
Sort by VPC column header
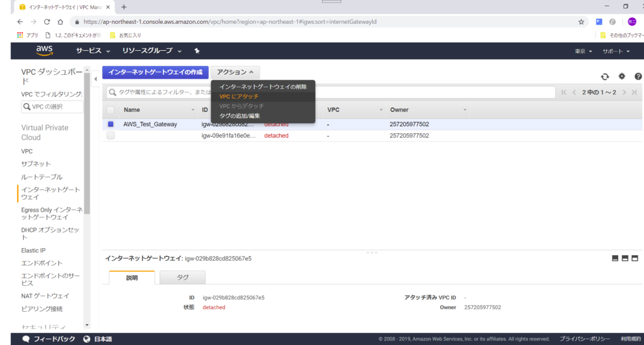(355, 110)
